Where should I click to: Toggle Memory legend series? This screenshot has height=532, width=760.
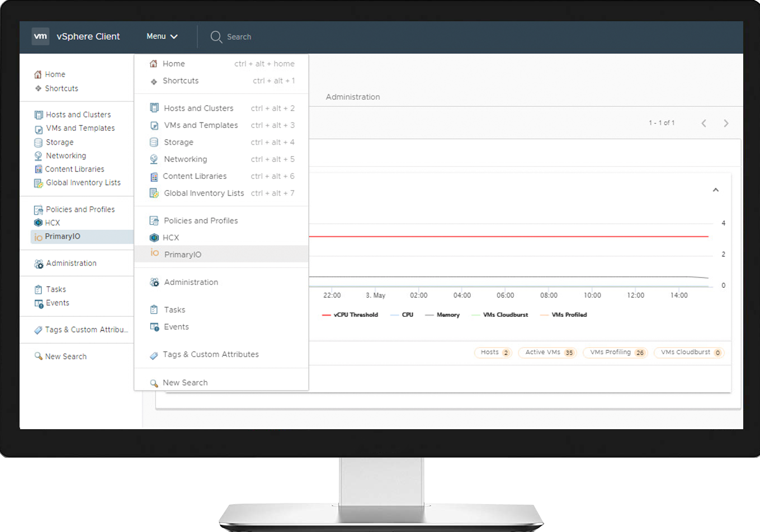coord(442,315)
